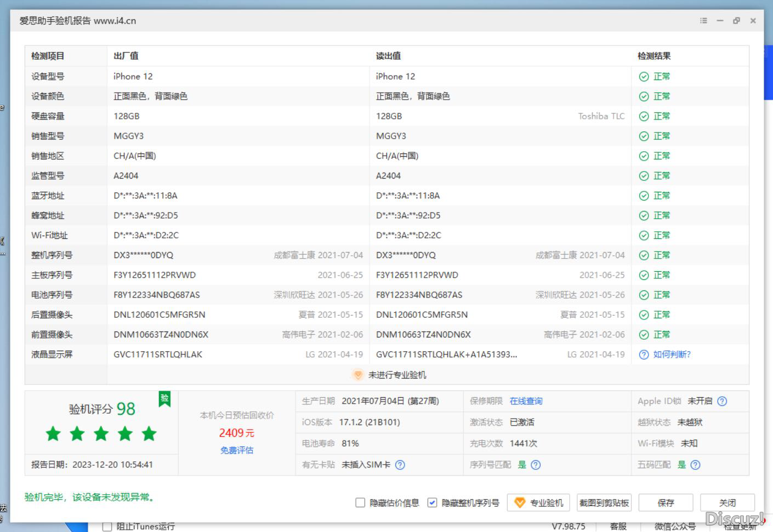The image size is (773, 532).
Task: Click the green check icon in 销售地区 row
Action: tap(644, 156)
